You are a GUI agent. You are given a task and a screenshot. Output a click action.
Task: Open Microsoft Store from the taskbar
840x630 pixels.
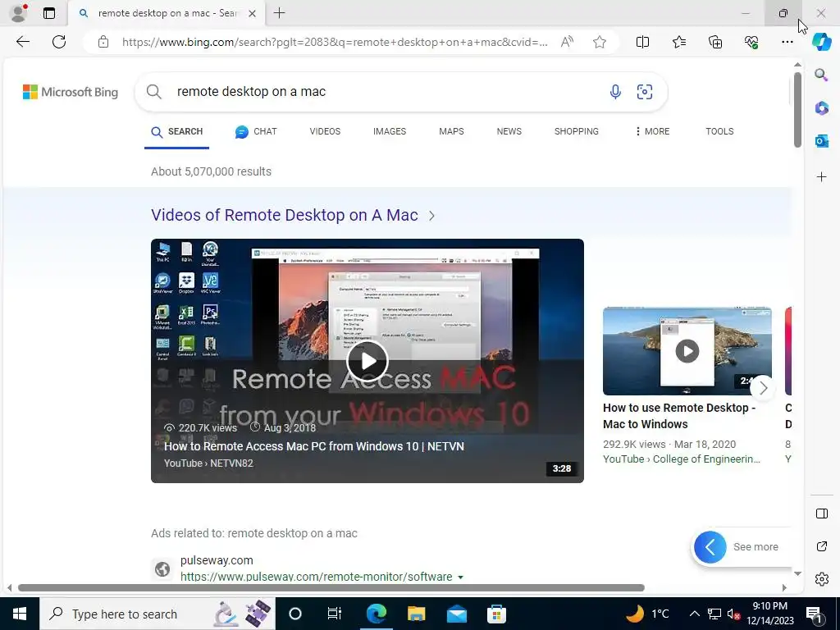point(496,614)
